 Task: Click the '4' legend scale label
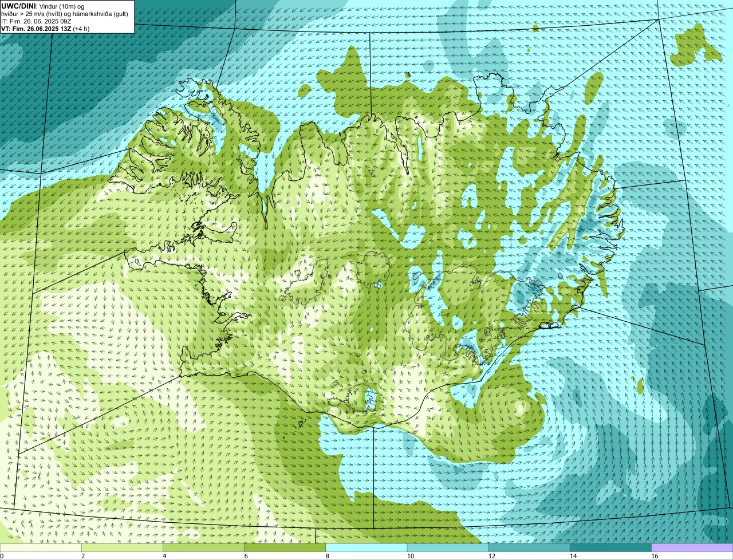[x=165, y=556]
